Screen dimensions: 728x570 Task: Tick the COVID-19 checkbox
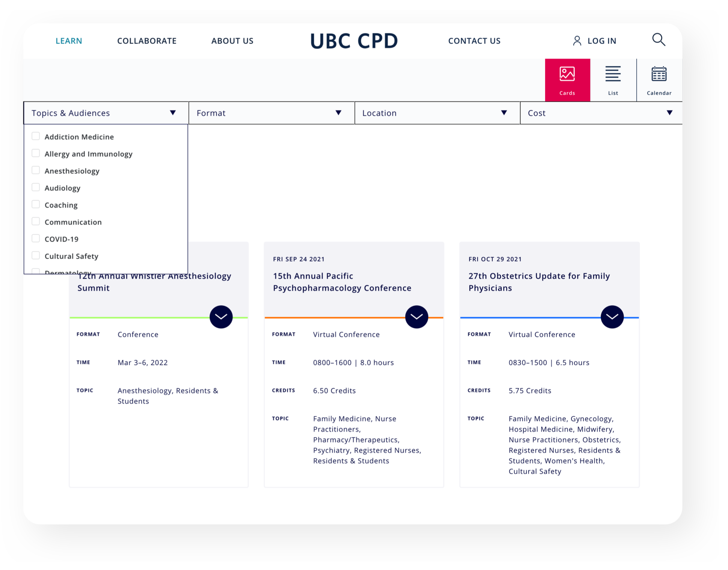[x=36, y=238]
